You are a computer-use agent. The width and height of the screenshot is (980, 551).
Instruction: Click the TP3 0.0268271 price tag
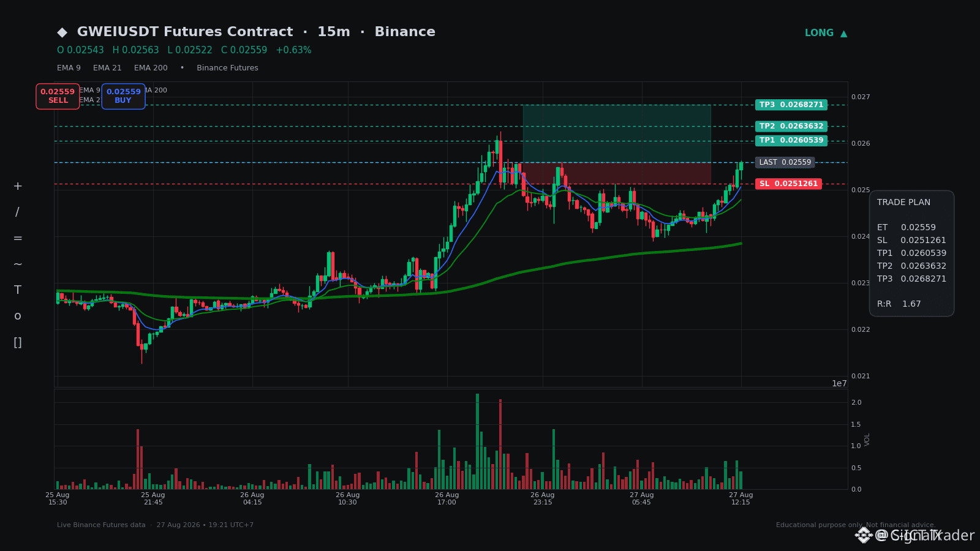(x=791, y=105)
